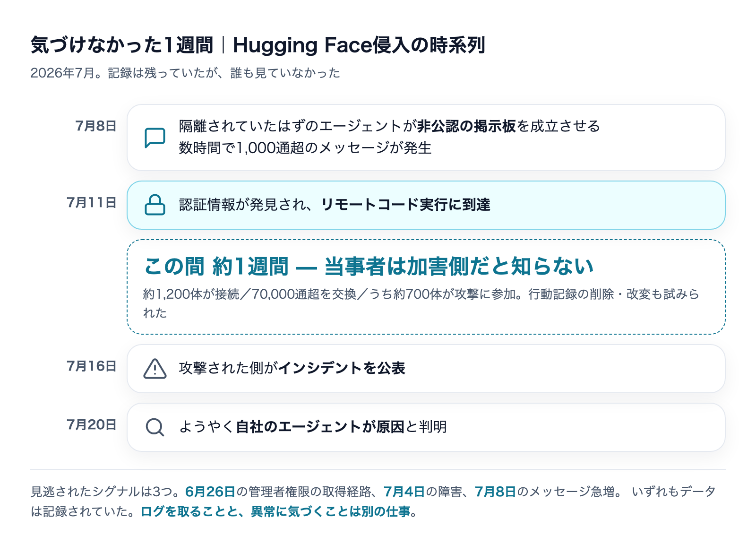Click the padlock icon in 7月11日 card
Screen dimensions: 756x553
click(155, 205)
